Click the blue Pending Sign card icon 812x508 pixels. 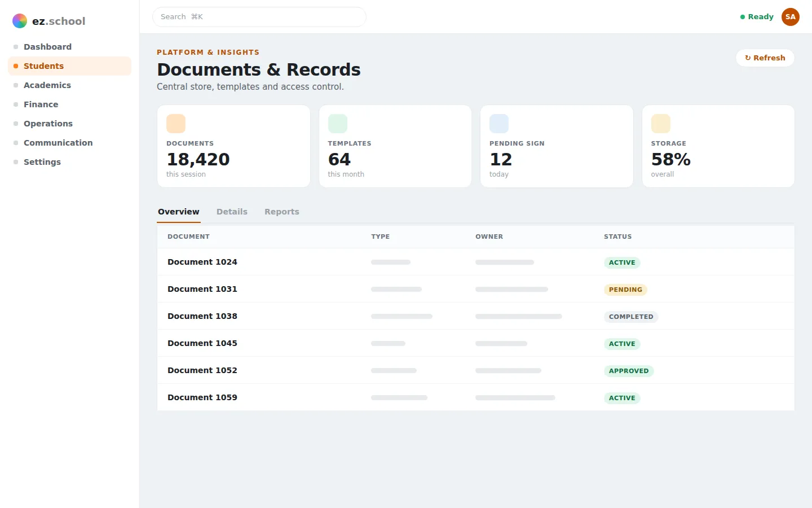click(x=499, y=124)
